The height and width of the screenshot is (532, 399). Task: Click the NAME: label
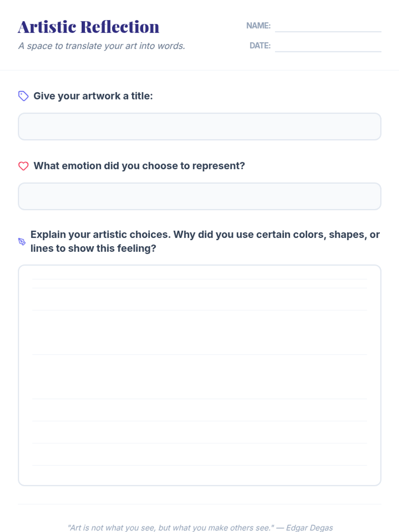click(x=258, y=26)
